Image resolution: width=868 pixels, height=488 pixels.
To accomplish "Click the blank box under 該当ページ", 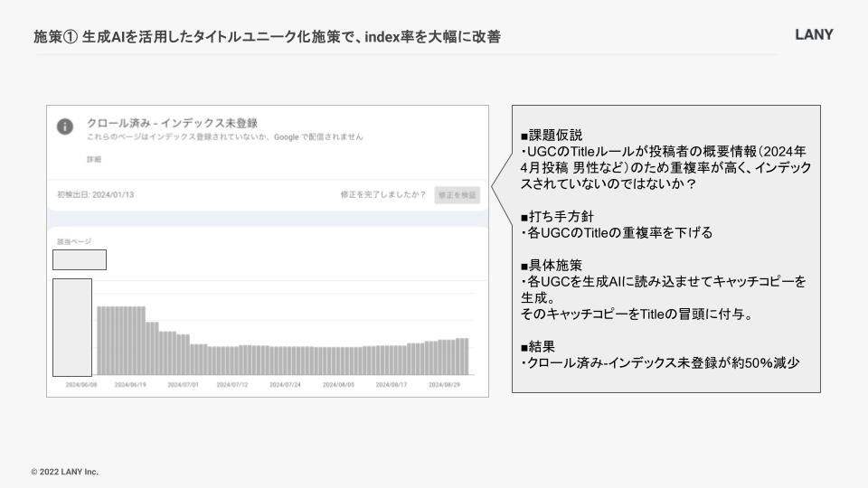I will coord(80,260).
